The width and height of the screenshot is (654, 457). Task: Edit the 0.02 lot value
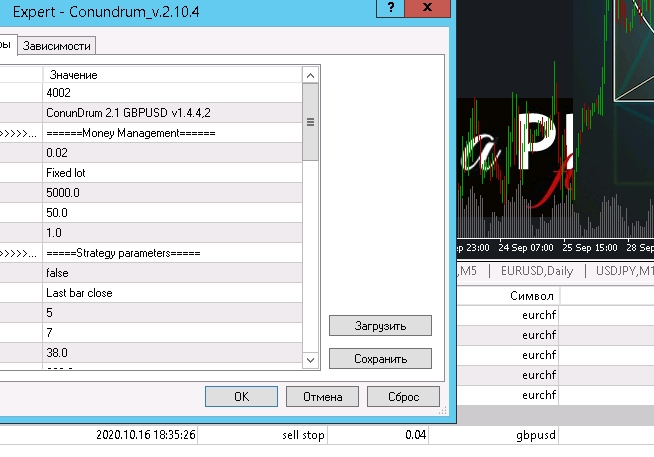[172, 153]
